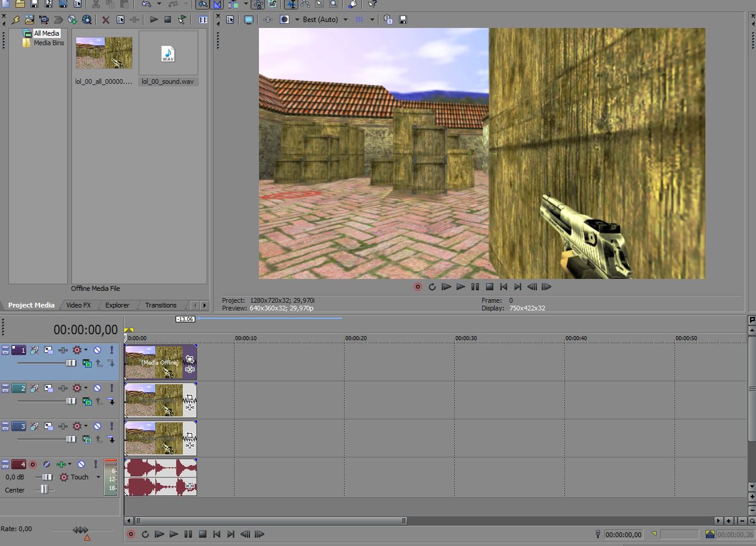This screenshot has height=546, width=756.
Task: Toggle Auto Preview in Project Media toolbar
Action: pos(182,20)
